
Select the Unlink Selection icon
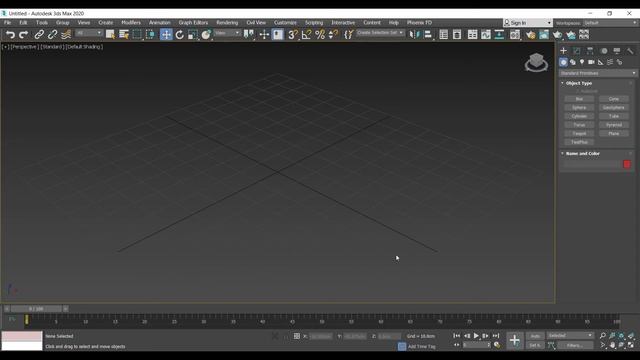[52, 35]
